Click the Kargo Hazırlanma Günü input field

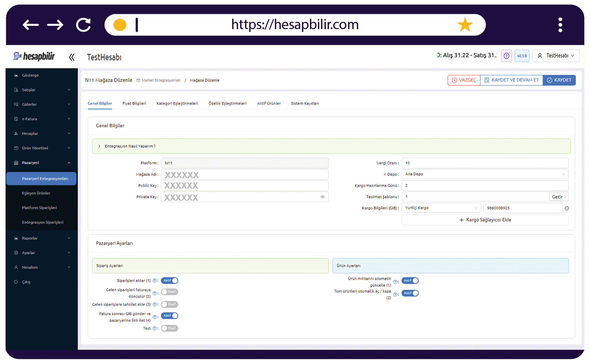pos(485,185)
